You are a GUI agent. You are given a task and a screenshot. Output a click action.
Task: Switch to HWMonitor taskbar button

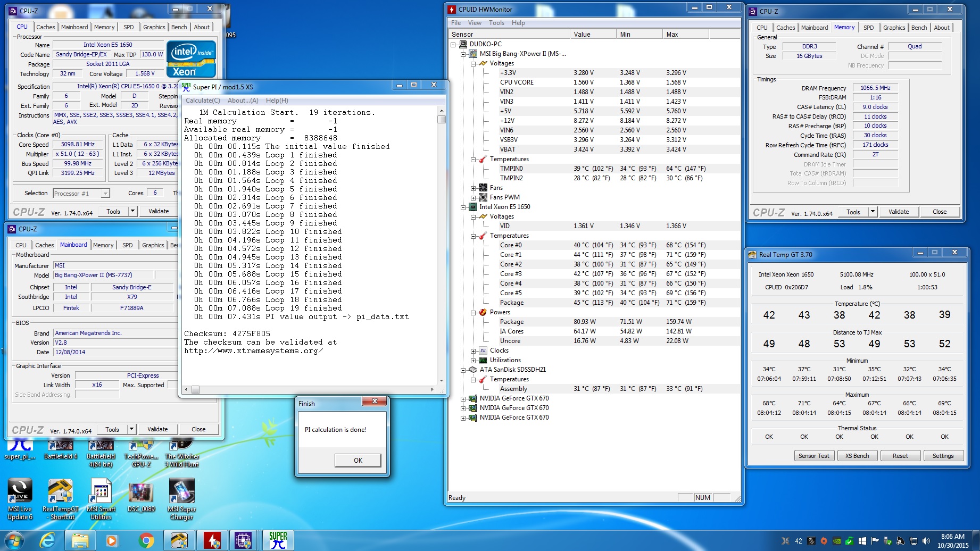pos(212,540)
